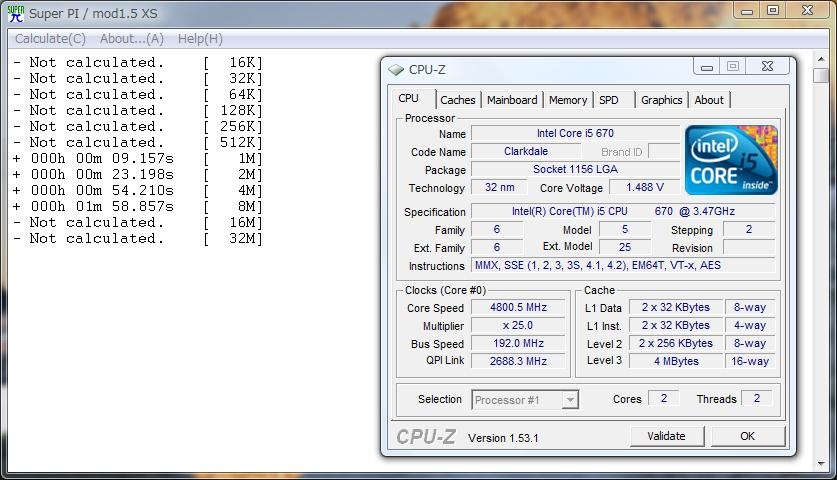837x480 pixels.
Task: Maximize the Super PI window
Action: point(773,11)
